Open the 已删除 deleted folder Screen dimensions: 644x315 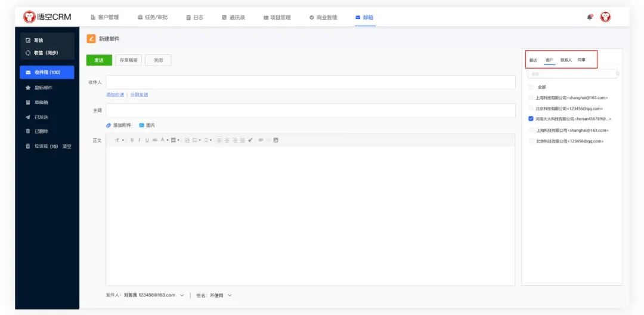tap(37, 131)
